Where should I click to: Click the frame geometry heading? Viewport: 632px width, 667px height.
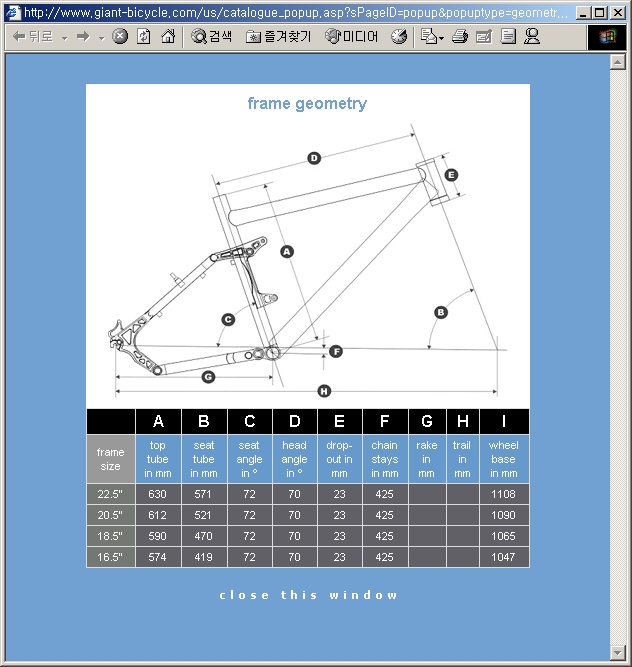click(307, 103)
